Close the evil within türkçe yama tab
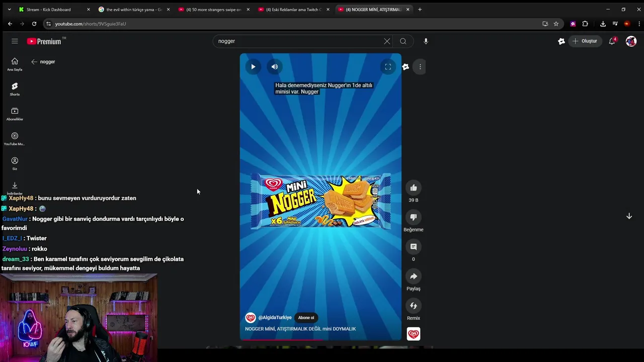 click(168, 10)
